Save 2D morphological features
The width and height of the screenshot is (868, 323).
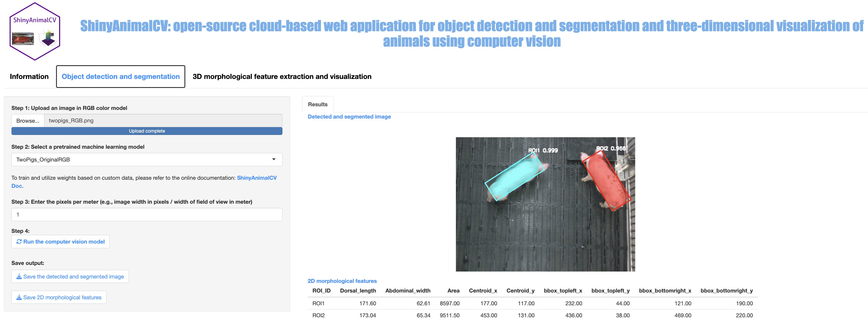[x=62, y=297]
